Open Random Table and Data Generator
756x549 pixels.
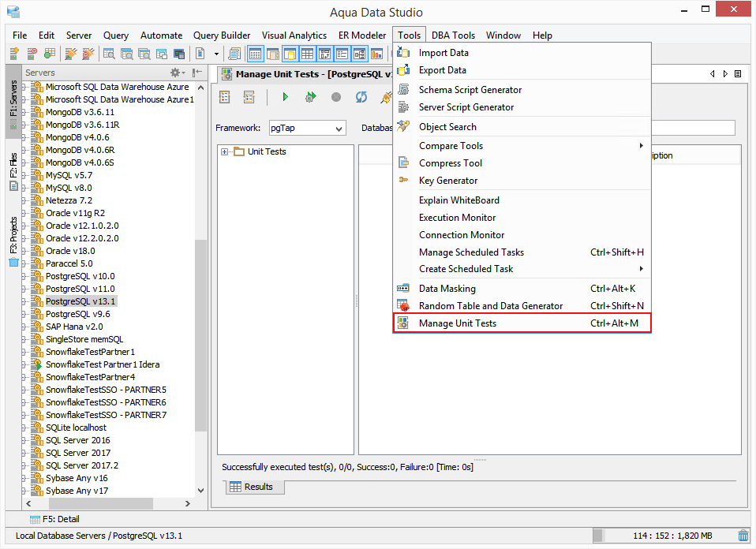click(522, 306)
